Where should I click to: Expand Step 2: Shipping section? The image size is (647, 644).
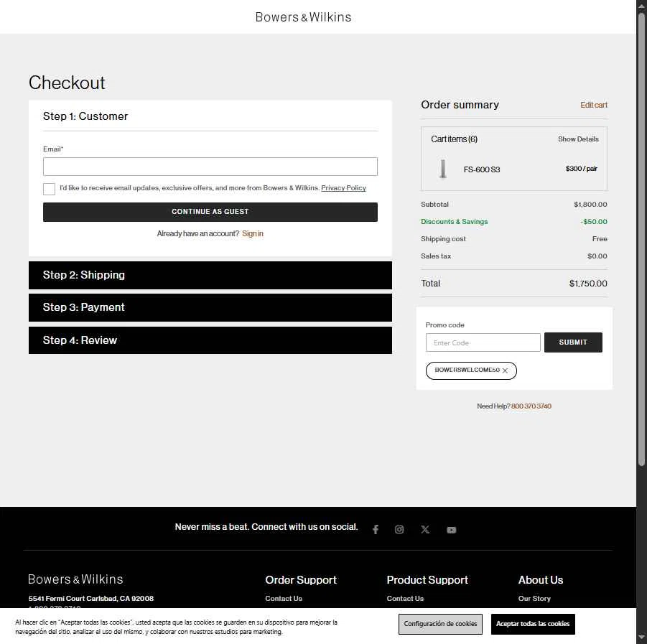point(210,275)
